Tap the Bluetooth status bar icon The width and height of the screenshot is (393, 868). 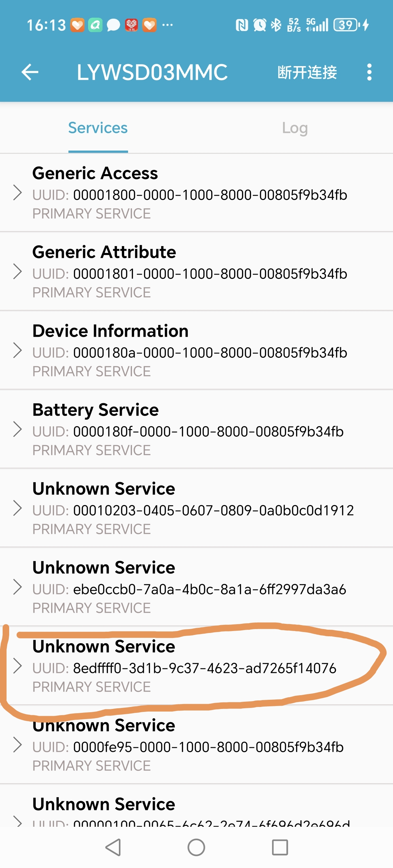(276, 25)
